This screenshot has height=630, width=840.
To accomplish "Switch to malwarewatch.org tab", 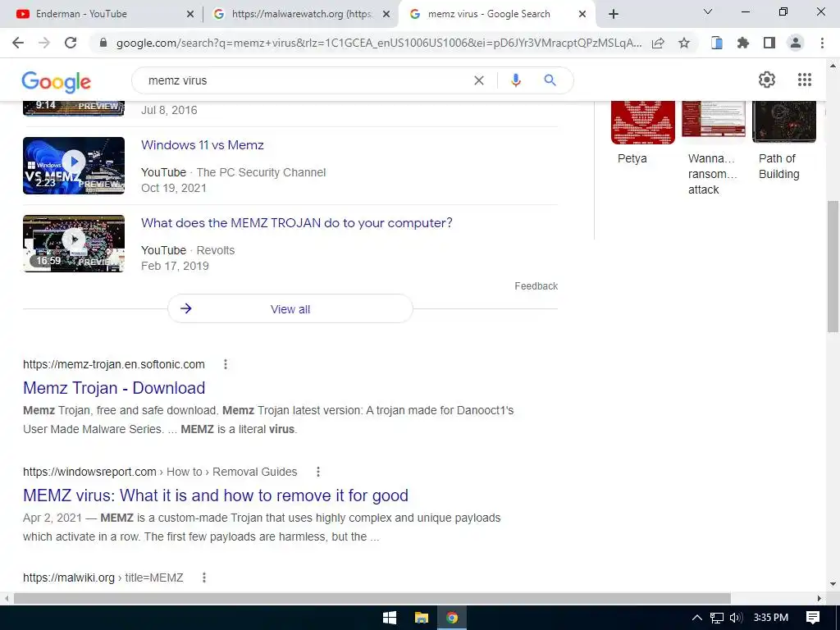I will tap(302, 14).
